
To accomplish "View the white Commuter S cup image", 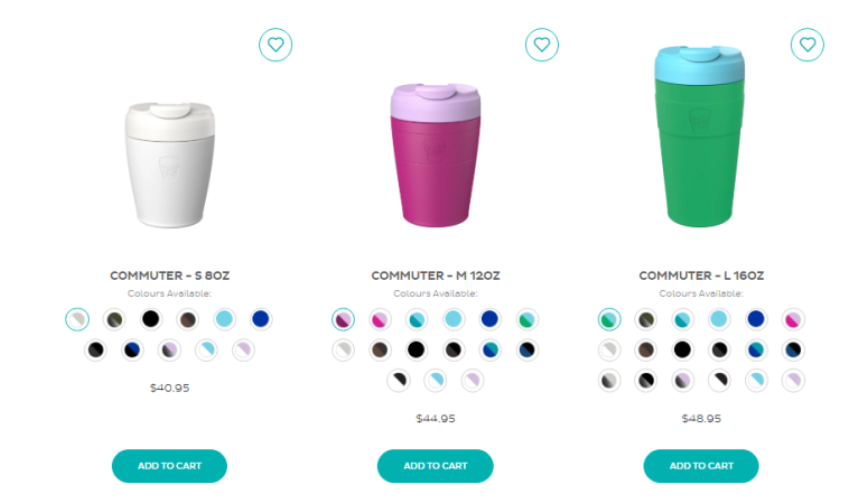I will click(169, 165).
